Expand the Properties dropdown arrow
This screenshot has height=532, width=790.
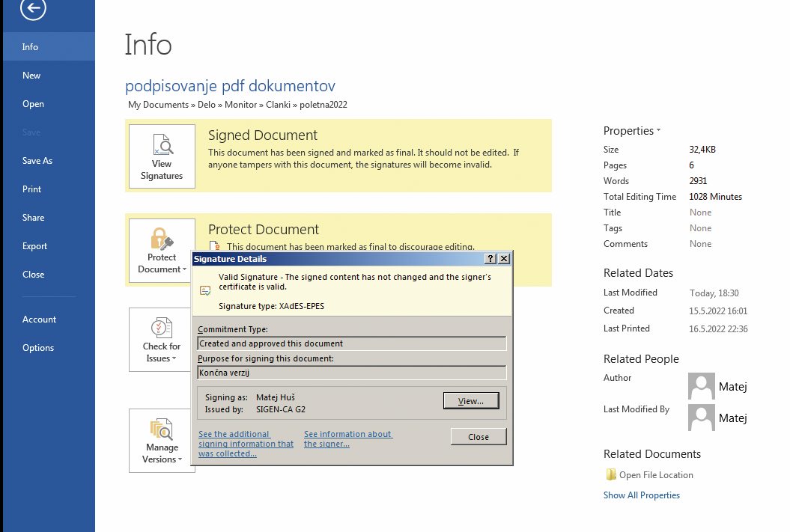(658, 130)
